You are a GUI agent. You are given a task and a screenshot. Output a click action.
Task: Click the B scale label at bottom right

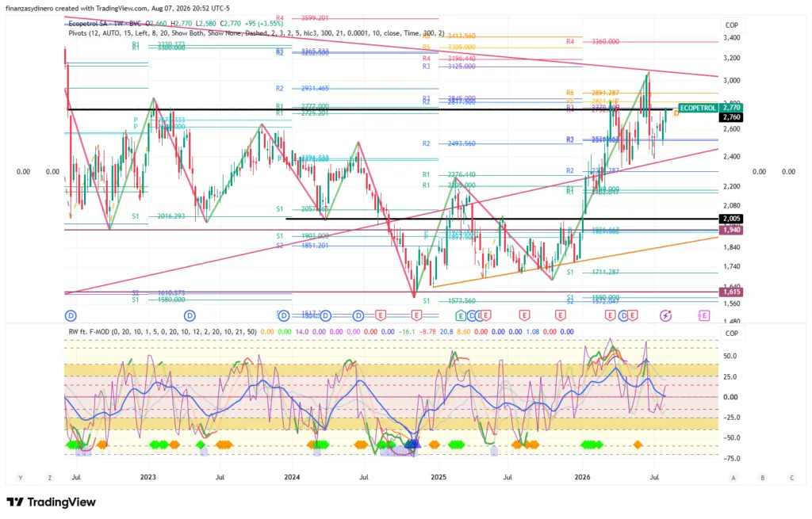click(x=762, y=478)
